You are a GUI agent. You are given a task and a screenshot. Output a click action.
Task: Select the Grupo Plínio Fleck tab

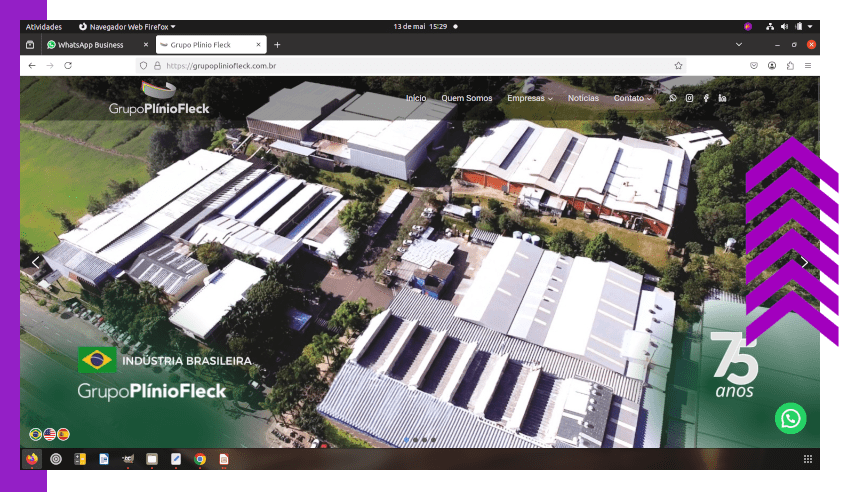point(211,45)
